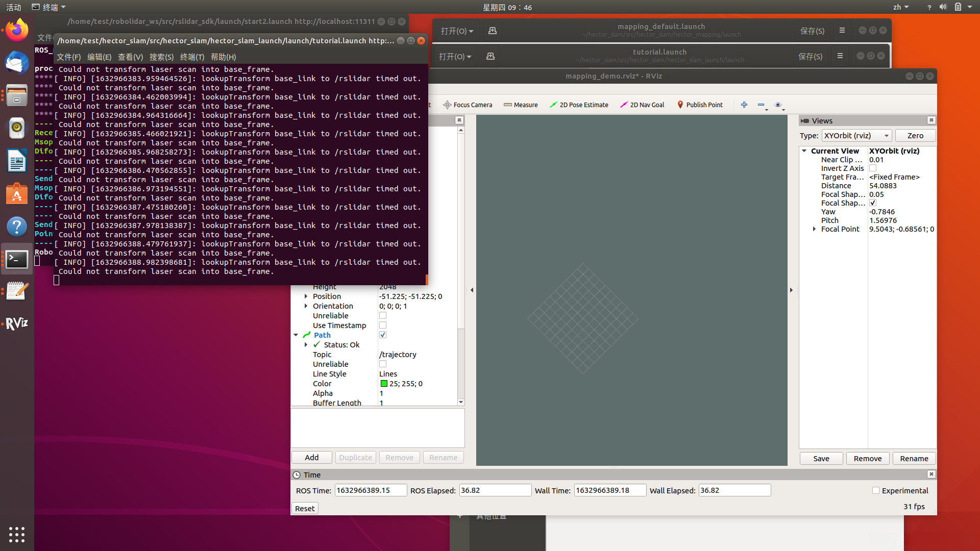Image resolution: width=980 pixels, height=551 pixels.
Task: Collapse the Path display tree item
Action: (296, 335)
